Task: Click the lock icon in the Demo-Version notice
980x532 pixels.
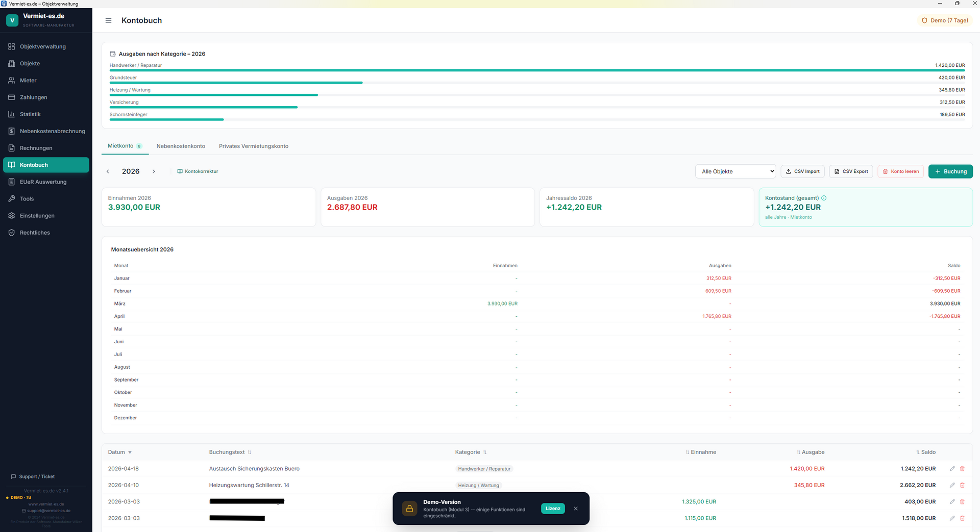Action: pyautogui.click(x=409, y=509)
